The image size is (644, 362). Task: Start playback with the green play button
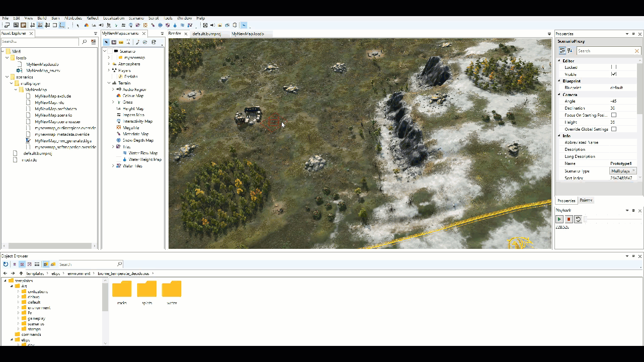559,219
